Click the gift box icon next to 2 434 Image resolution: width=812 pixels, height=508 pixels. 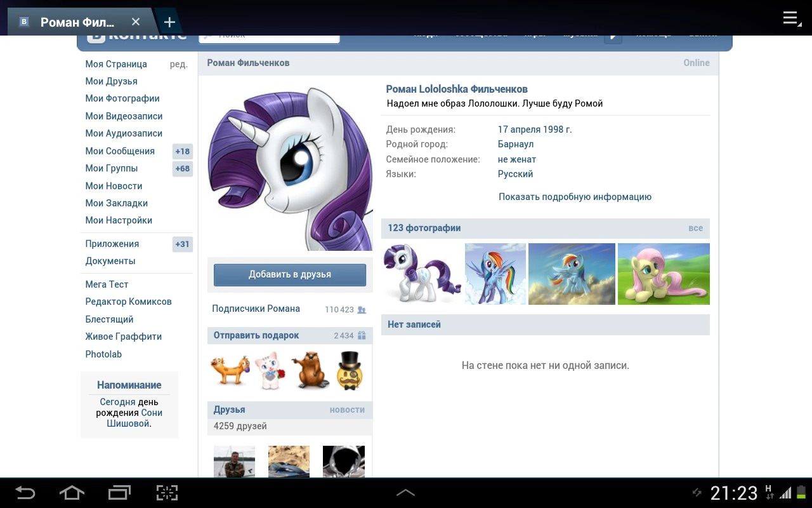(362, 335)
